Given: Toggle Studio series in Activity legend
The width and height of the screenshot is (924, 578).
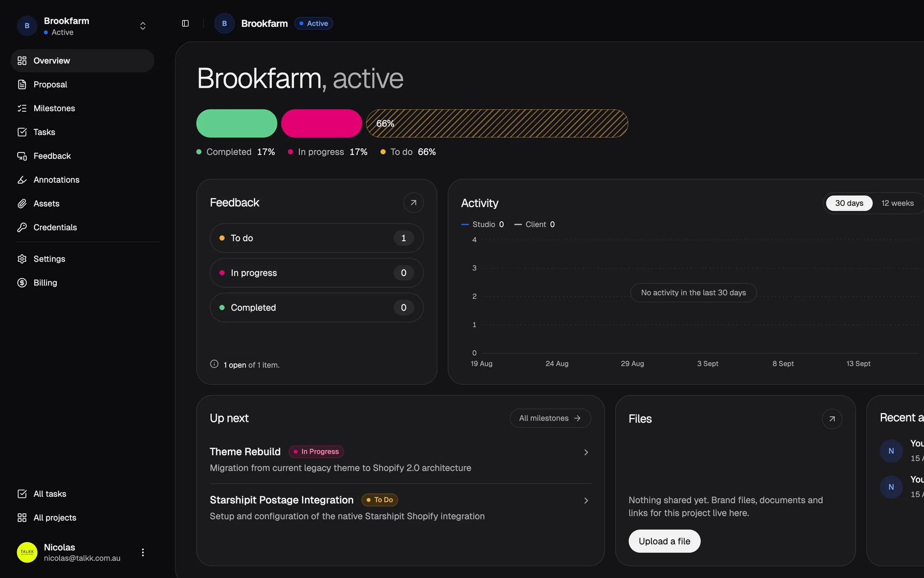Looking at the screenshot, I should (x=482, y=224).
